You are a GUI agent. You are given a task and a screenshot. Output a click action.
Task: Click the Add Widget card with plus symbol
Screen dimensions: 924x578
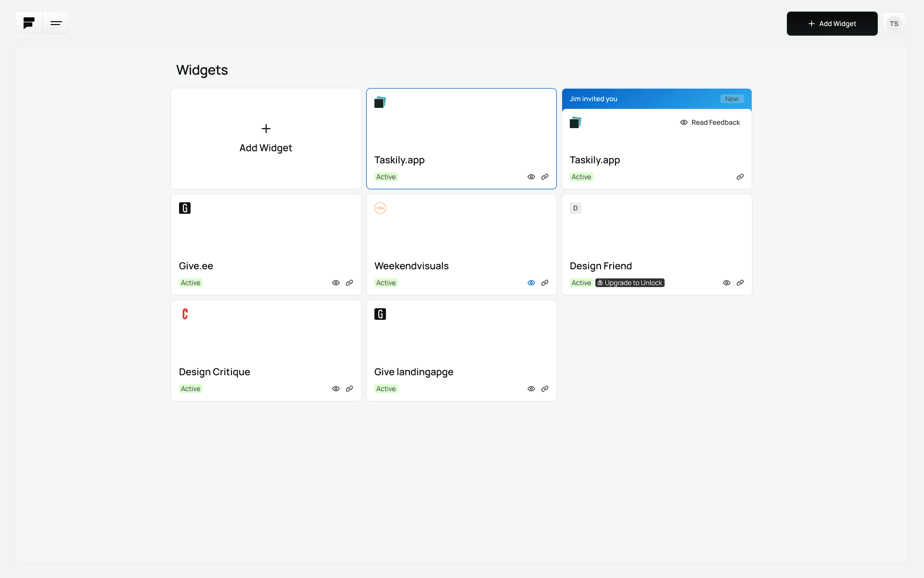point(266,139)
